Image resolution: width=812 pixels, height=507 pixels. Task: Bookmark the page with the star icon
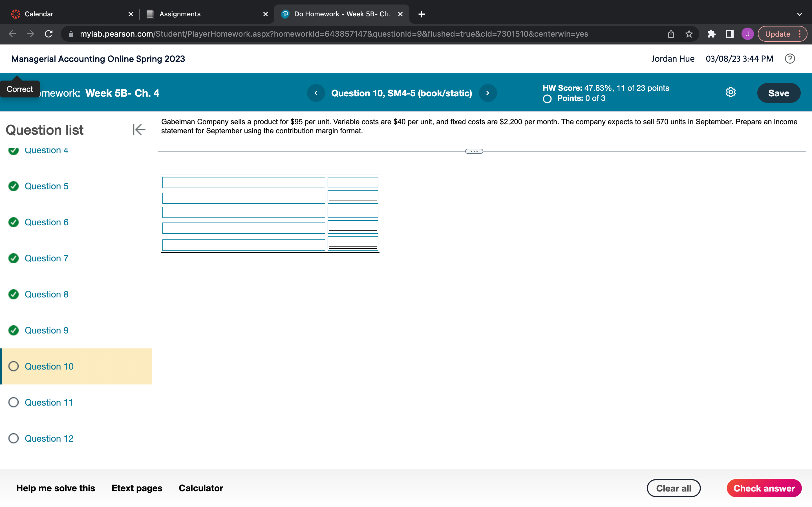point(689,34)
